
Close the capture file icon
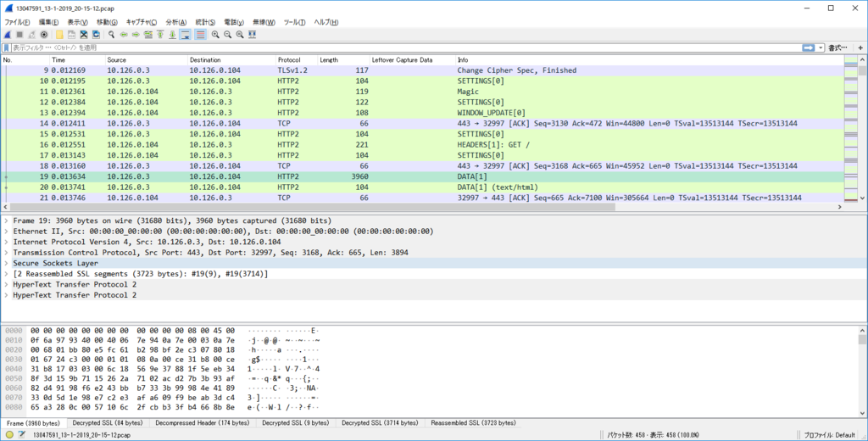(84, 35)
